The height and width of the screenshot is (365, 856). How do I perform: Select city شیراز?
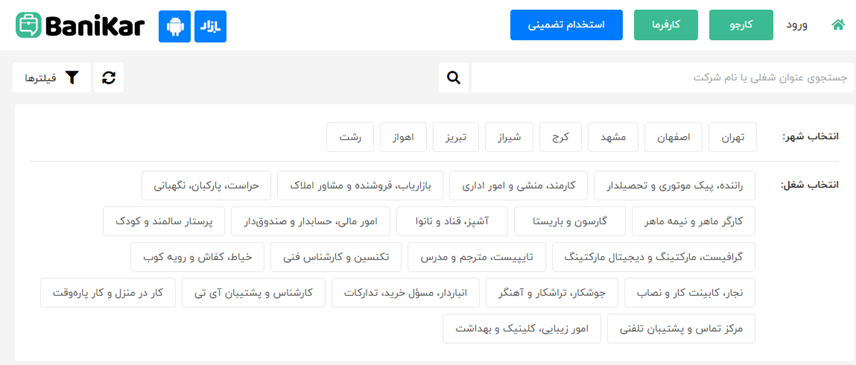(509, 137)
